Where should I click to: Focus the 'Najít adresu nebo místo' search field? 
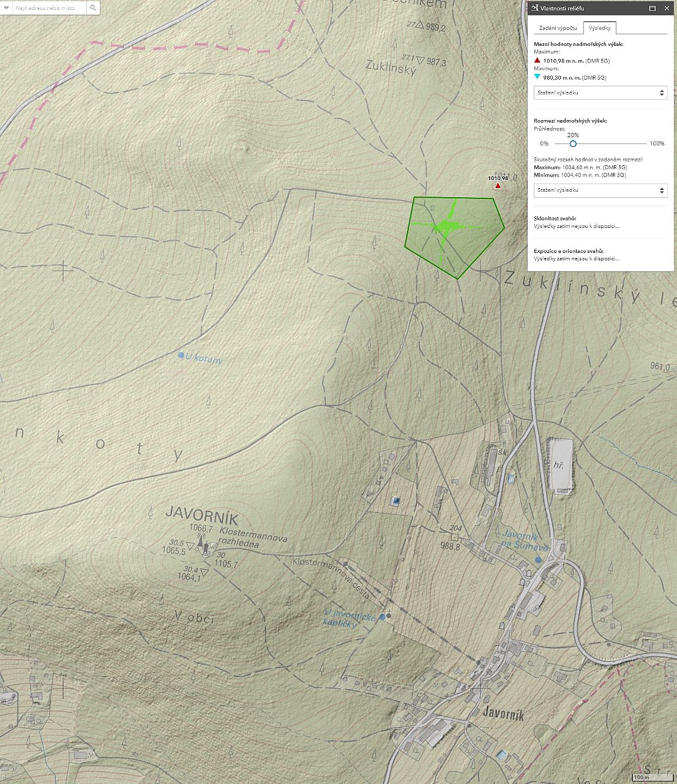[50, 8]
